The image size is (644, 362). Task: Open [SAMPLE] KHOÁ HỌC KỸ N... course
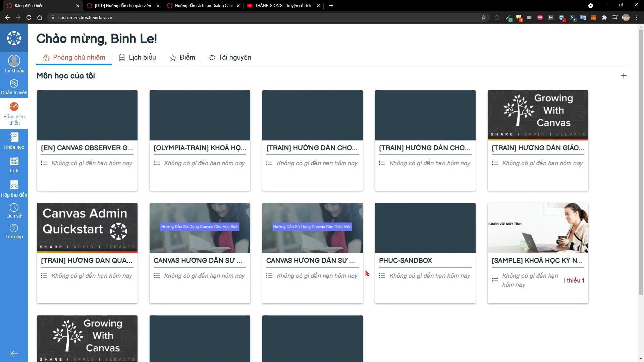pyautogui.click(x=538, y=260)
